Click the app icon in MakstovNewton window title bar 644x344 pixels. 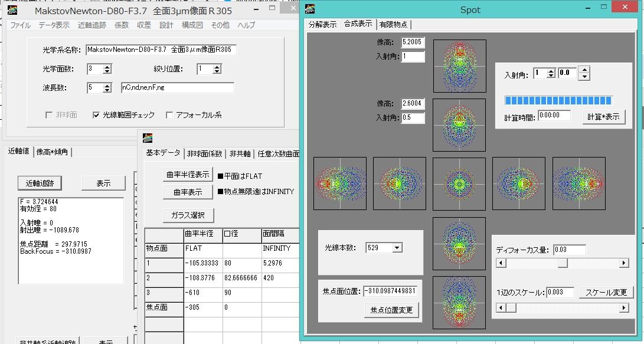[12, 10]
